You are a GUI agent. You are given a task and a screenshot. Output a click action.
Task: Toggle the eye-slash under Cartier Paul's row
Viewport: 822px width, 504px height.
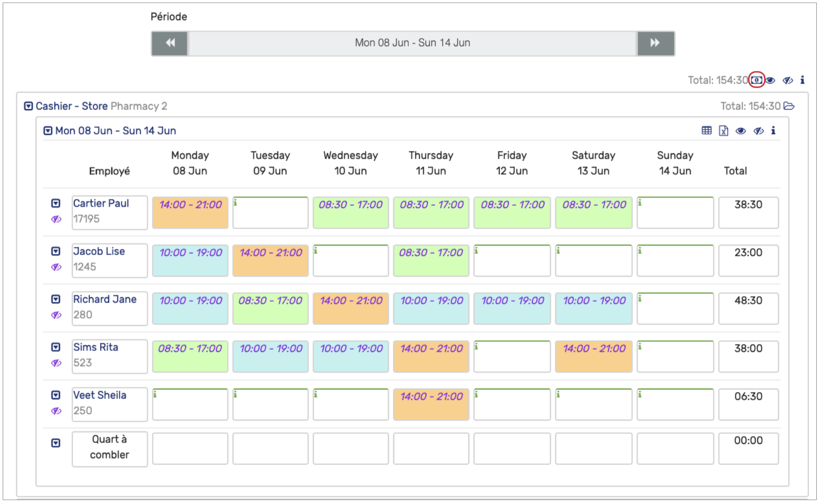pyautogui.click(x=56, y=219)
